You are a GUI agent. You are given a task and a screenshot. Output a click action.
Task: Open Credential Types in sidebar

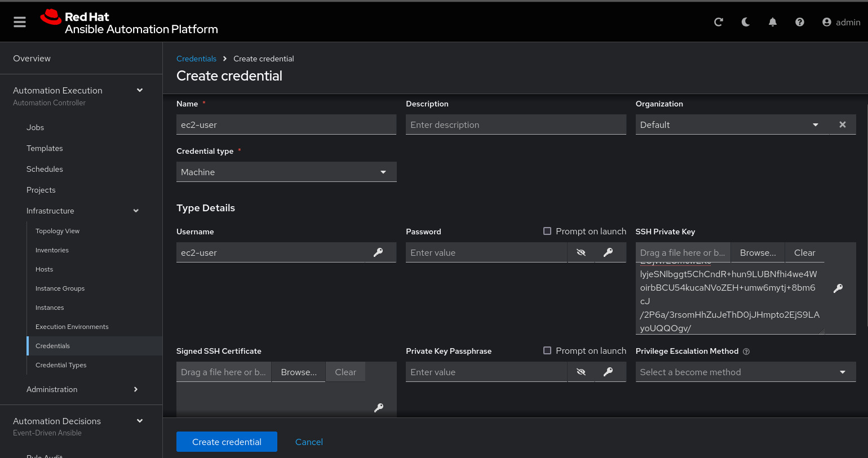coord(61,365)
